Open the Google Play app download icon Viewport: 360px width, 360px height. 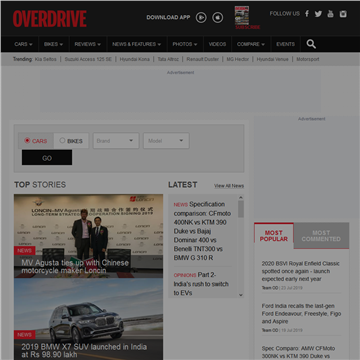click(x=201, y=17)
